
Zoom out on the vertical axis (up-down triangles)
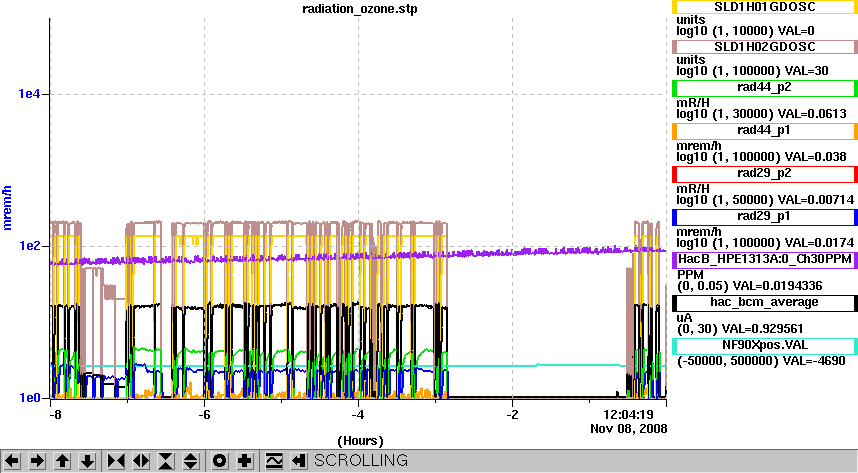pyautogui.click(x=190, y=460)
